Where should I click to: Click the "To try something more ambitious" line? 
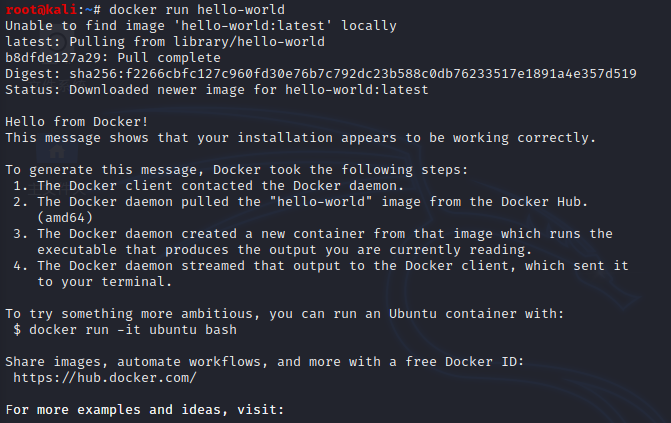click(285, 314)
